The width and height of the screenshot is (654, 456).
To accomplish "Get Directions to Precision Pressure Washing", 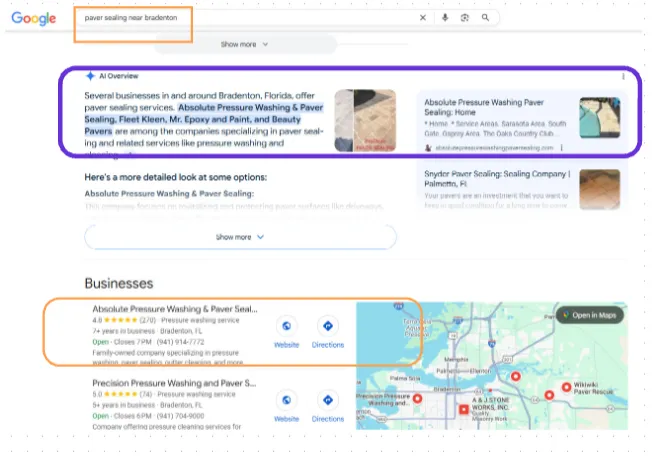I will pos(328,406).
